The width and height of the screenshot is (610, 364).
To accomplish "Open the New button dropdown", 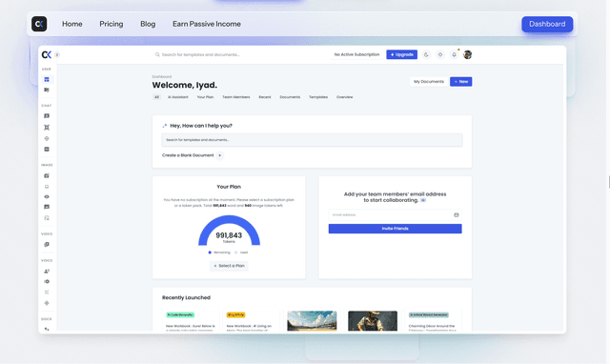I will tap(461, 82).
